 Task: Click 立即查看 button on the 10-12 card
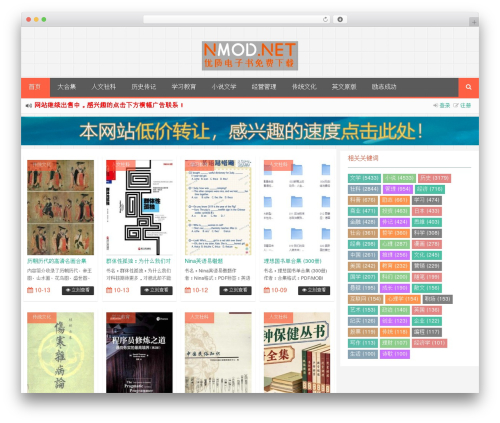coord(235,290)
